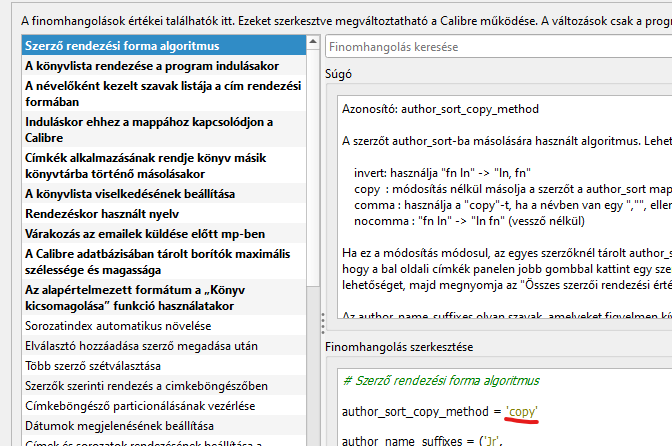Image resolution: width=672 pixels, height=446 pixels.
Task: Select 'Szerzők szerinti rendezés a cimkeböngészőben'
Action: (x=164, y=386)
